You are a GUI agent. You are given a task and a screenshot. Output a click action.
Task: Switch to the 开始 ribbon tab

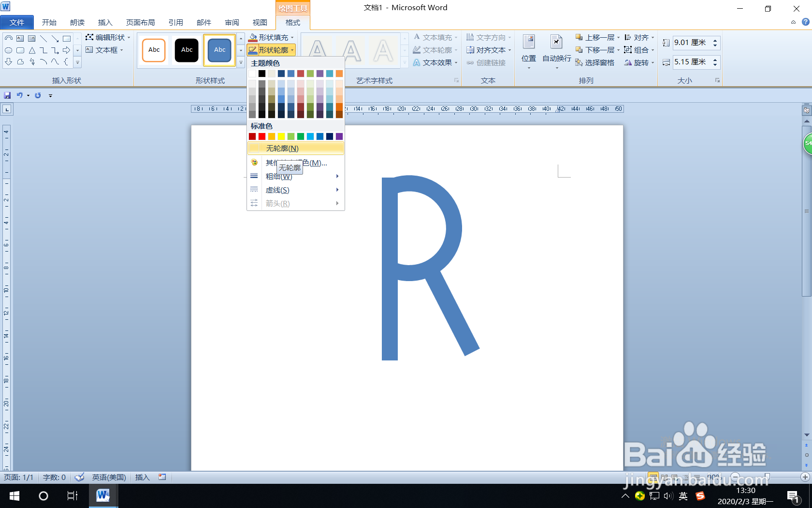[x=49, y=22]
